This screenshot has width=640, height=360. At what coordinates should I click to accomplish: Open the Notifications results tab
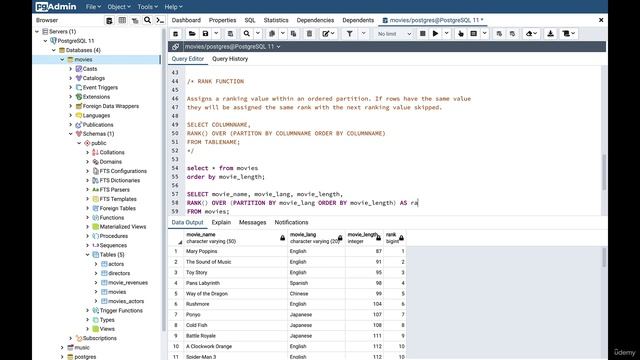tap(291, 222)
